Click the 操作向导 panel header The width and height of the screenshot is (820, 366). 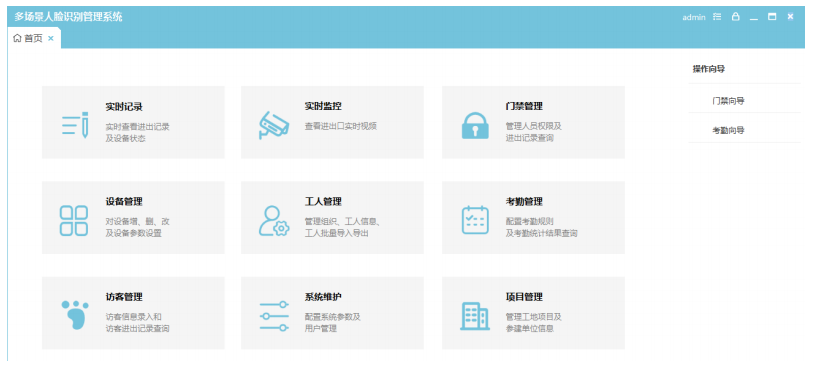(709, 68)
